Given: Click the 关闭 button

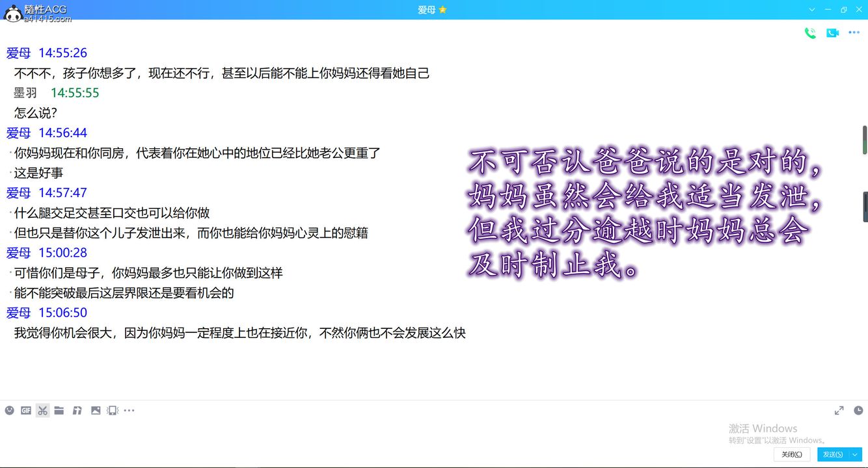Looking at the screenshot, I should point(791,454).
